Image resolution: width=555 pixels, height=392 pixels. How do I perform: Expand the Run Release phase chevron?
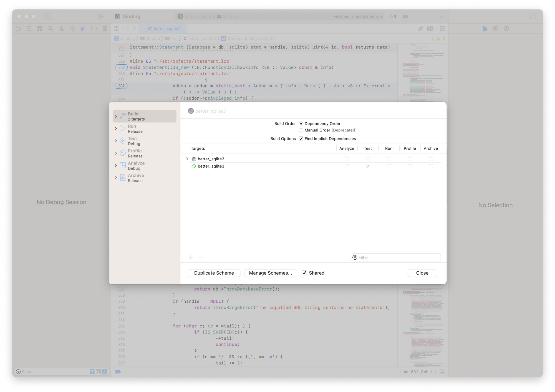point(116,128)
